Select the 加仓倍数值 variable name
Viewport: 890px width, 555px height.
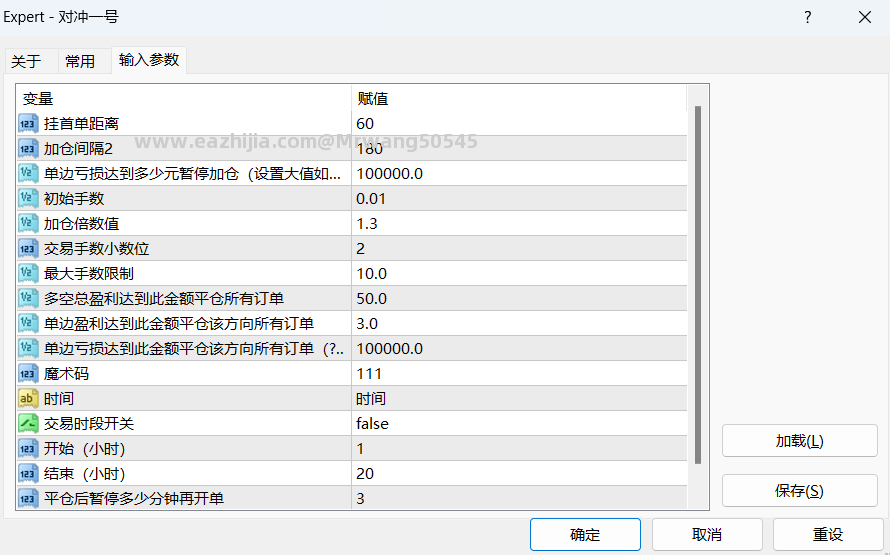(x=81, y=224)
